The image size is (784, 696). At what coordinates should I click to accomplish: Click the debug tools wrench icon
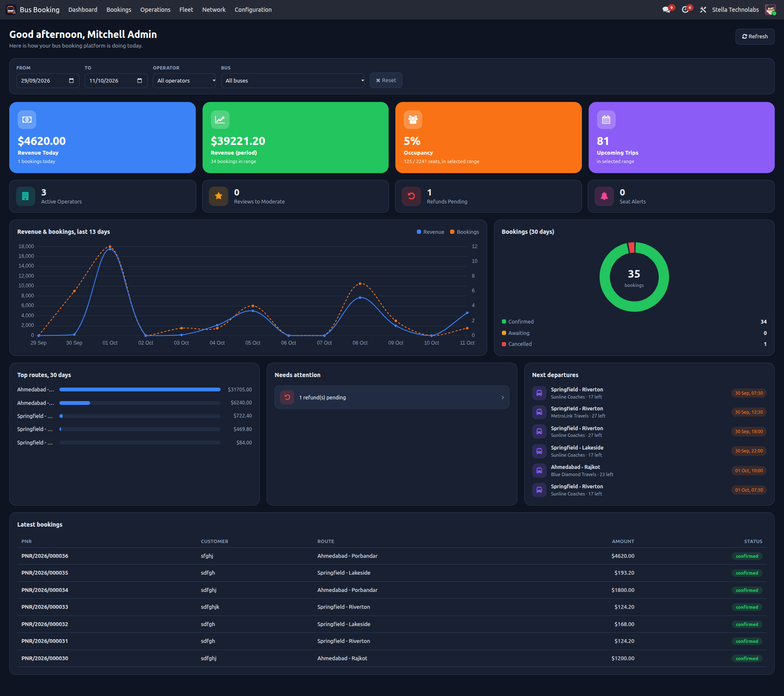point(703,10)
